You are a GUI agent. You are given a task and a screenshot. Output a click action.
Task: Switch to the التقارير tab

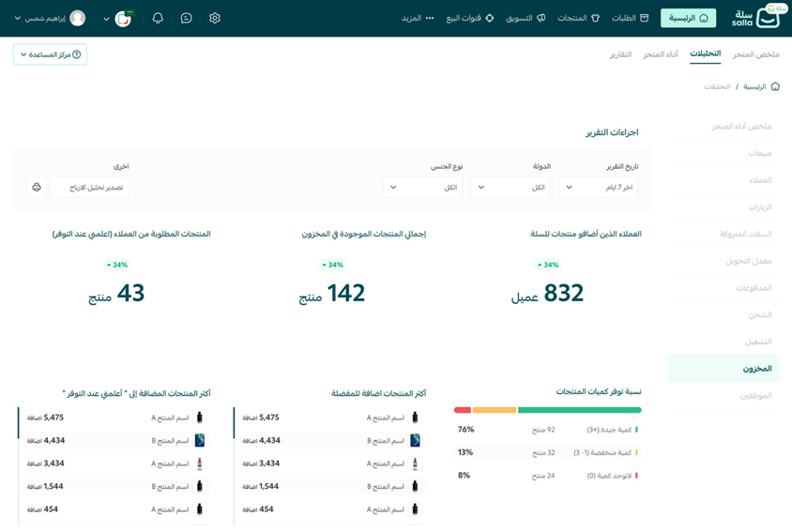[620, 54]
